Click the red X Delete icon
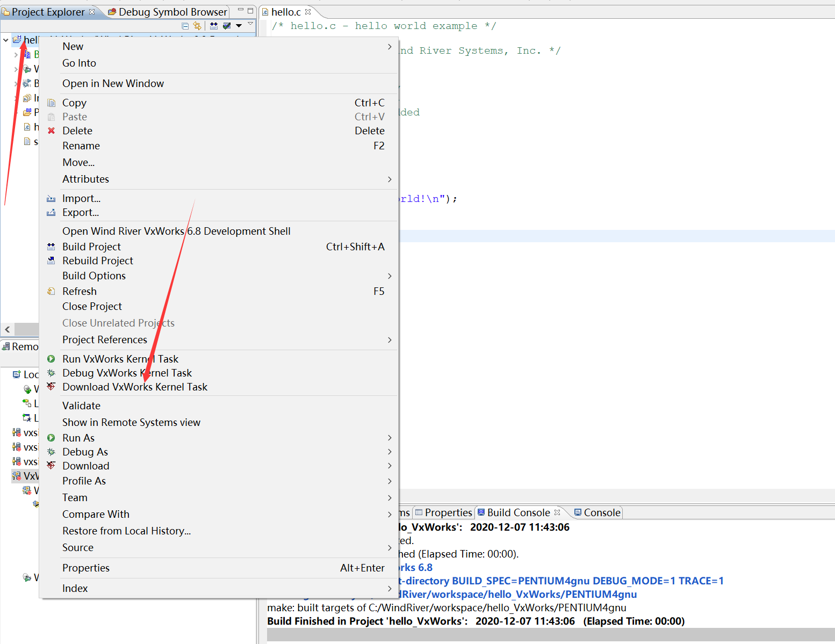The height and width of the screenshot is (644, 835). (51, 131)
